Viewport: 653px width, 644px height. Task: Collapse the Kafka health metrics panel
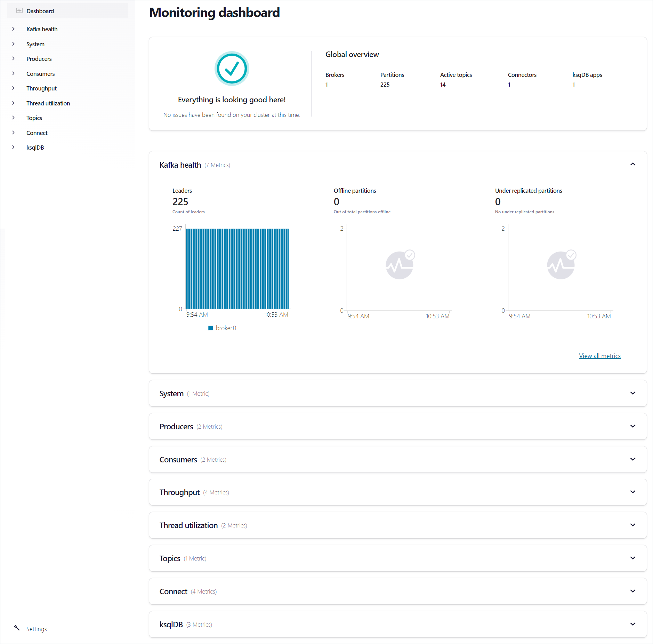(x=632, y=165)
